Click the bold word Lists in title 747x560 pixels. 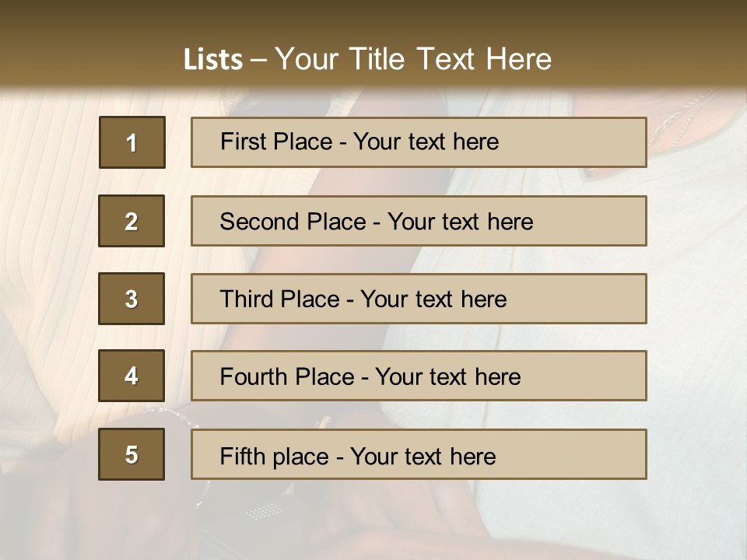[x=213, y=60]
